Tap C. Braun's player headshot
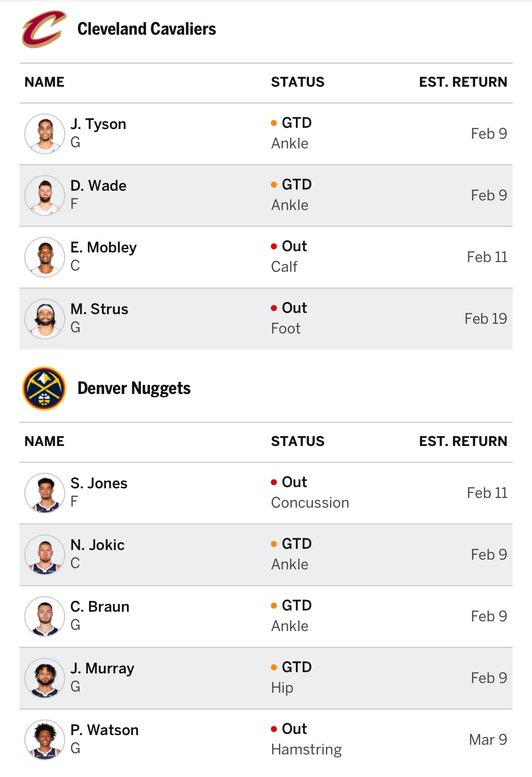This screenshot has width=532, height=777. coord(45,617)
